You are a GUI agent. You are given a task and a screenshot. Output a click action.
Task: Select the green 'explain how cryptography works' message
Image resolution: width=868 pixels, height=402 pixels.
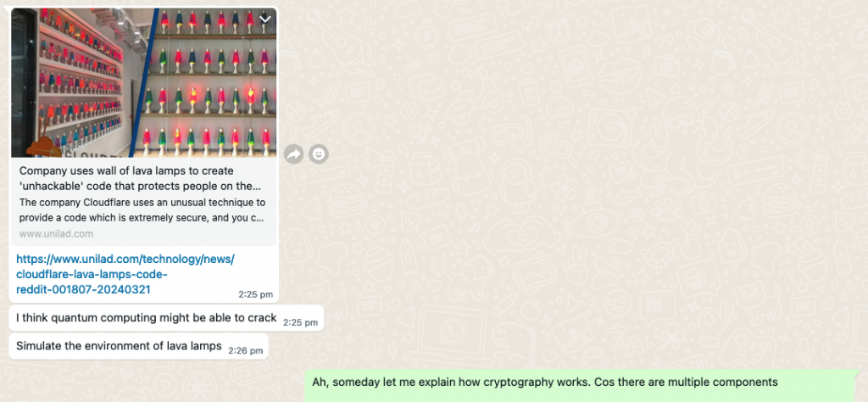[545, 382]
